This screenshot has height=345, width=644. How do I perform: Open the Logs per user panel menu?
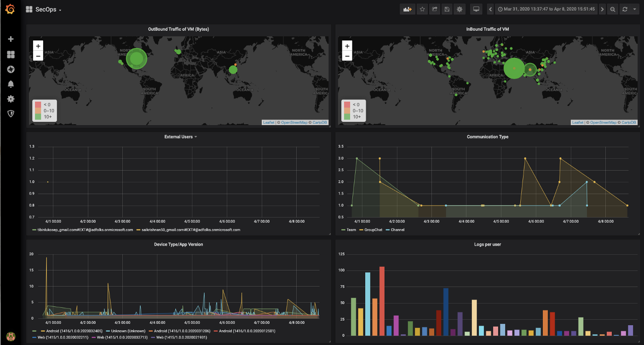click(488, 244)
